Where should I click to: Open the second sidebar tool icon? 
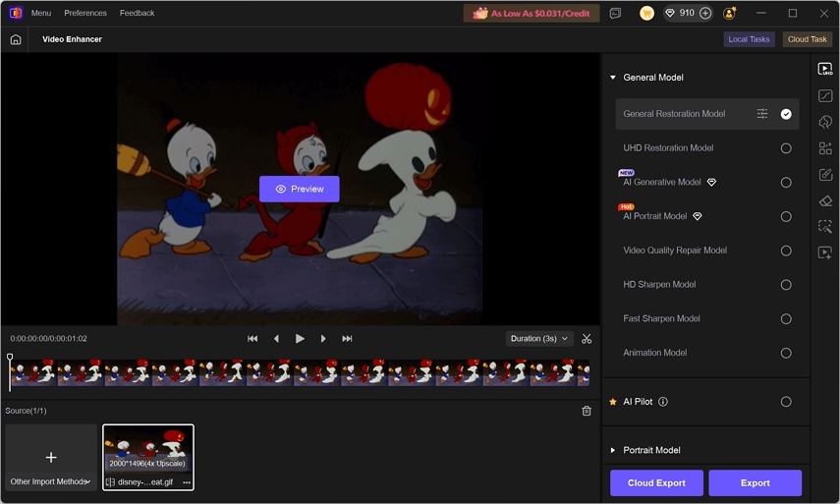point(825,96)
